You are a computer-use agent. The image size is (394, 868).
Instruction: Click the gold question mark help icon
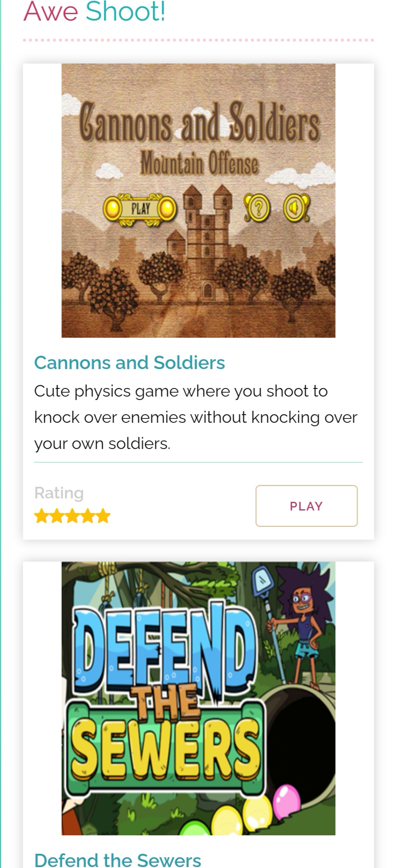257,208
